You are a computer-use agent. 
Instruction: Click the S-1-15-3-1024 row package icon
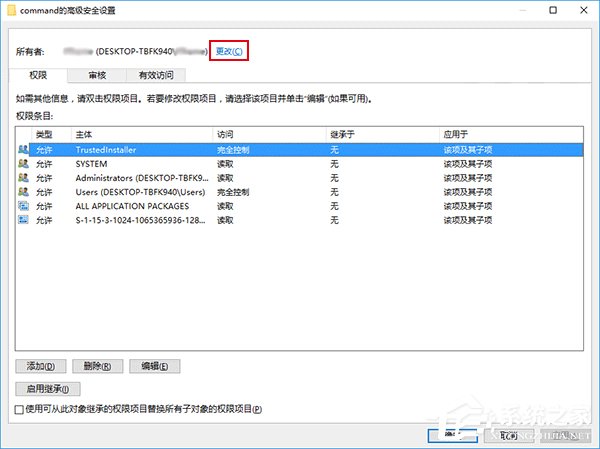point(23,220)
